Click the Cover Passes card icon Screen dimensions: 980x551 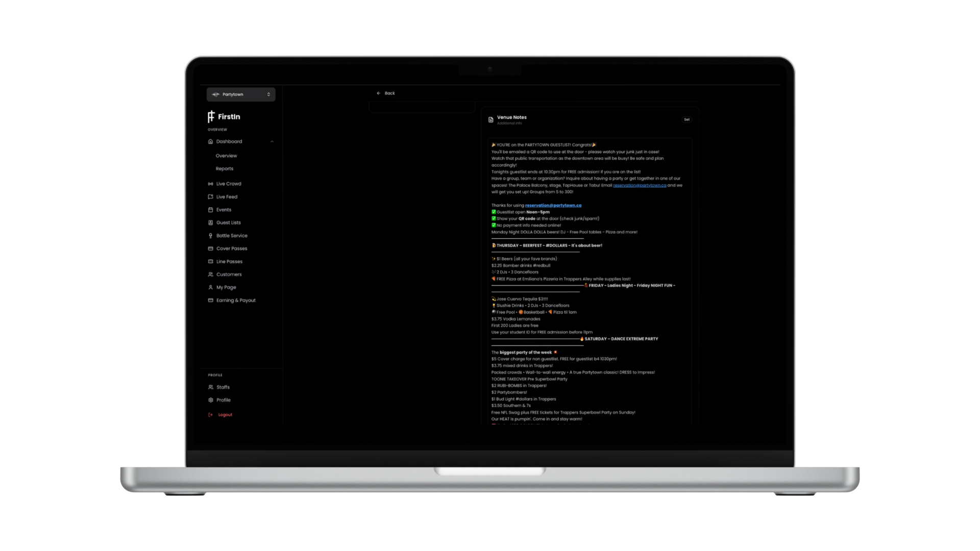pyautogui.click(x=210, y=248)
